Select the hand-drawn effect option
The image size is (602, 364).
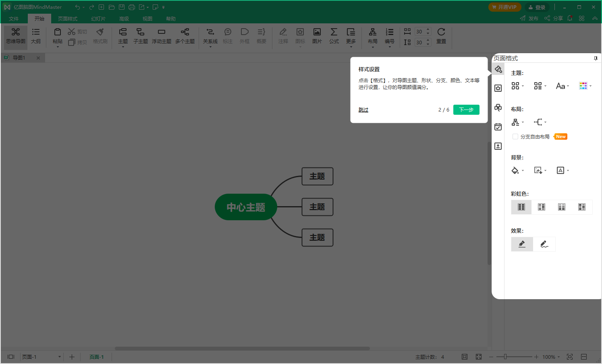544,244
